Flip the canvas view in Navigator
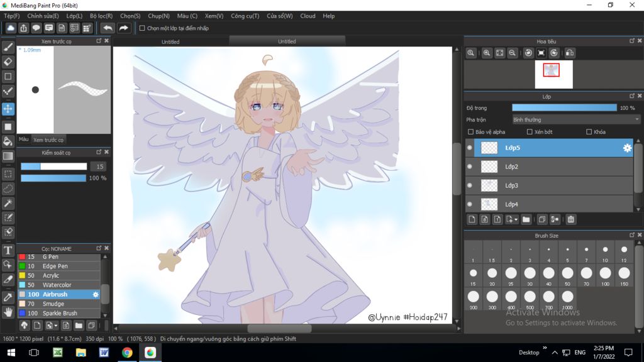644x362 pixels. (x=570, y=53)
